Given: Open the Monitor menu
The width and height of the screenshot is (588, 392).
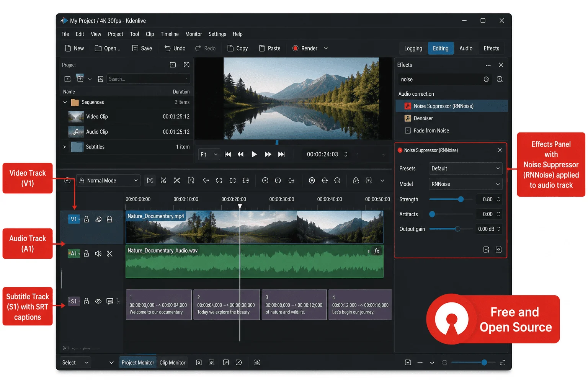Looking at the screenshot, I should click(193, 34).
